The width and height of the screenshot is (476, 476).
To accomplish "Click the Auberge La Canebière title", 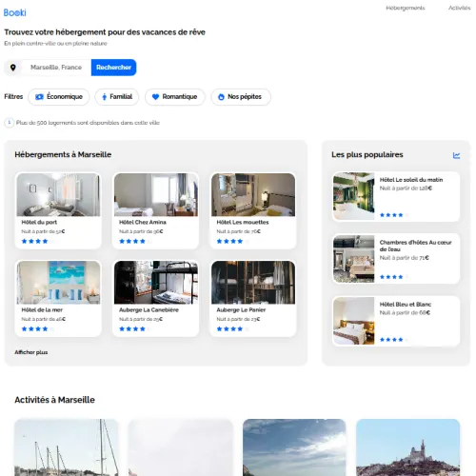I will 149,309.
